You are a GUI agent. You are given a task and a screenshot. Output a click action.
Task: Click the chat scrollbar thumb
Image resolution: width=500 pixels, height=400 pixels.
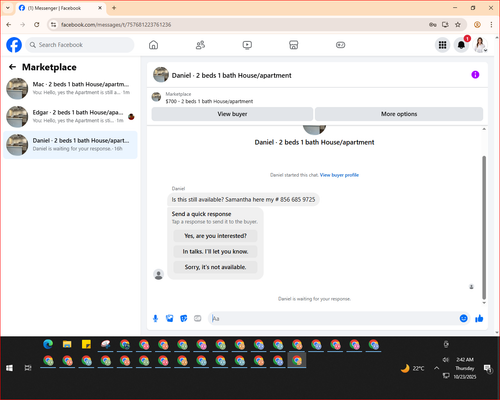point(484,227)
